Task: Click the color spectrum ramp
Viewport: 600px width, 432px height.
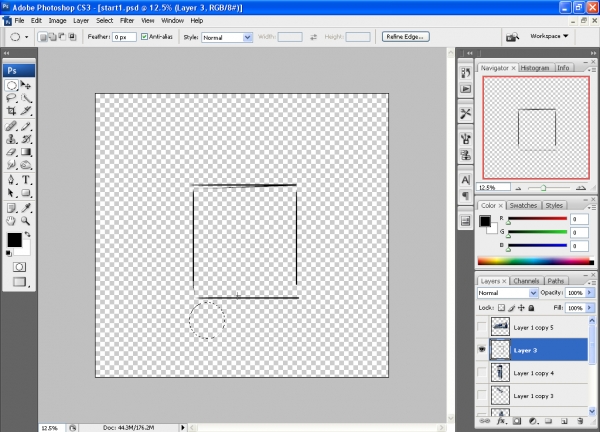Action: [x=535, y=262]
